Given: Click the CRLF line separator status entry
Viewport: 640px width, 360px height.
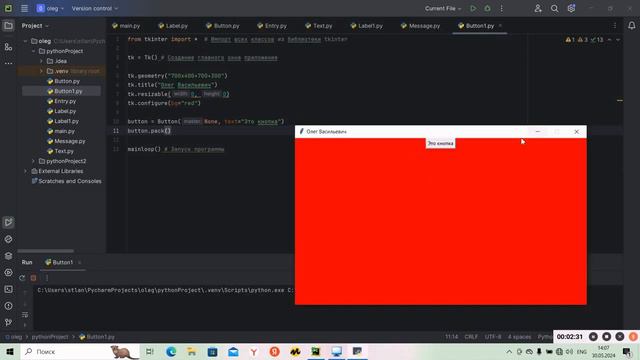Looking at the screenshot, I should [471, 337].
